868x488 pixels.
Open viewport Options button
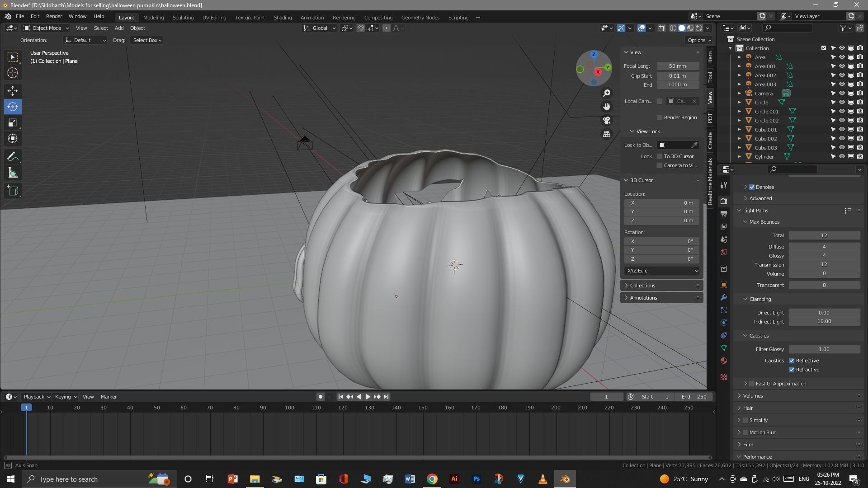699,40
